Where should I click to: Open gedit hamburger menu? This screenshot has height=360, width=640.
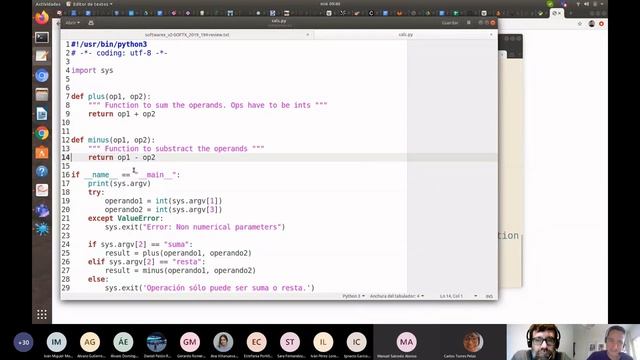469,23
